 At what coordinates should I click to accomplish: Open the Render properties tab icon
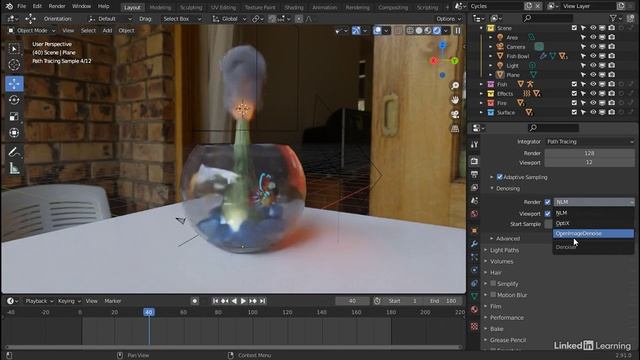(474, 161)
